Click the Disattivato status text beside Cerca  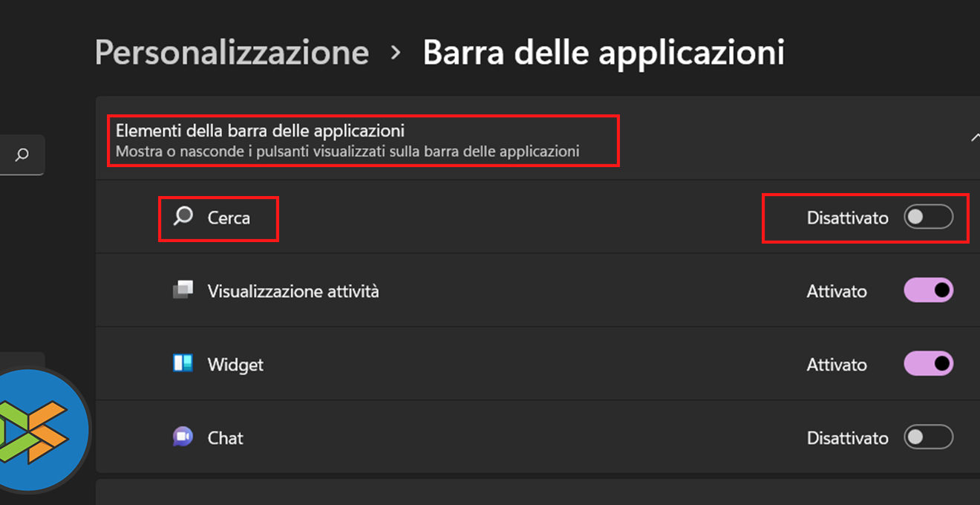pos(847,218)
